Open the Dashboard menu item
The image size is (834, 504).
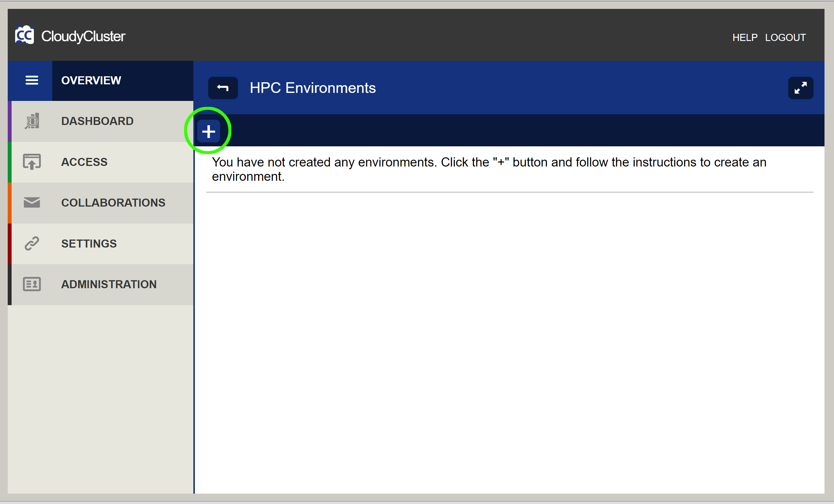[x=100, y=121]
